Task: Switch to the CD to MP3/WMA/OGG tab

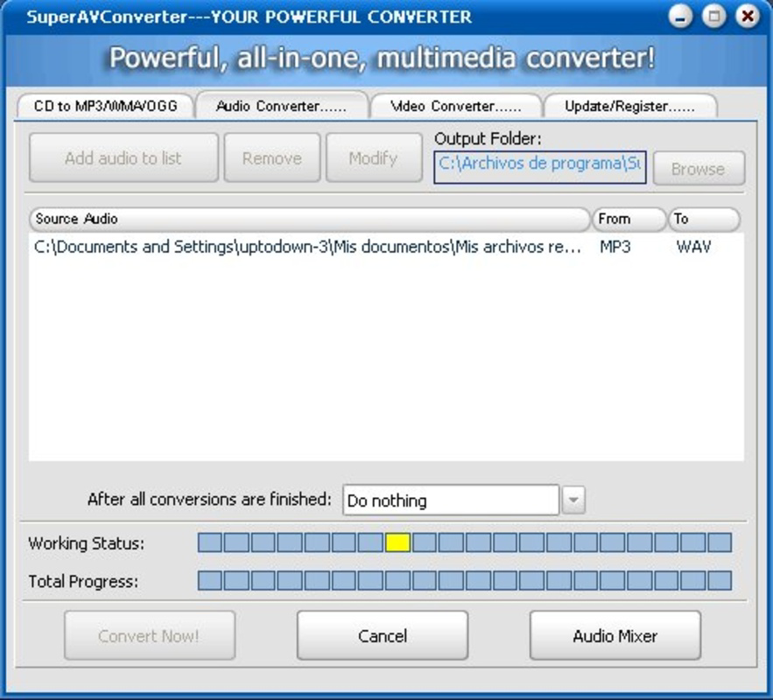Action: [105, 106]
